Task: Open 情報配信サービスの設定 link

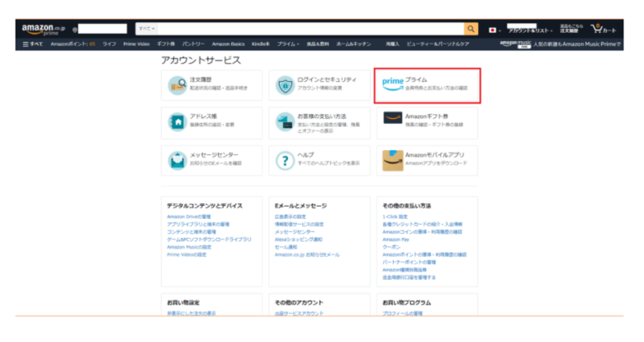Action: tap(299, 225)
